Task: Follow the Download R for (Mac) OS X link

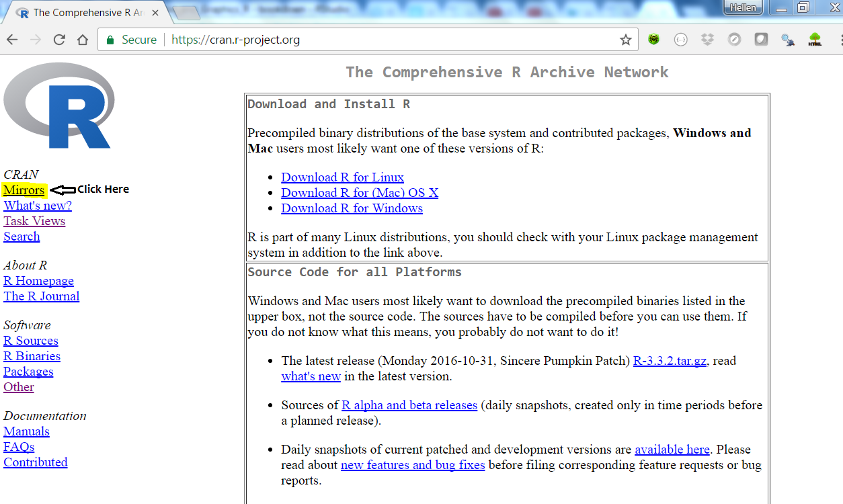Action: tap(360, 193)
